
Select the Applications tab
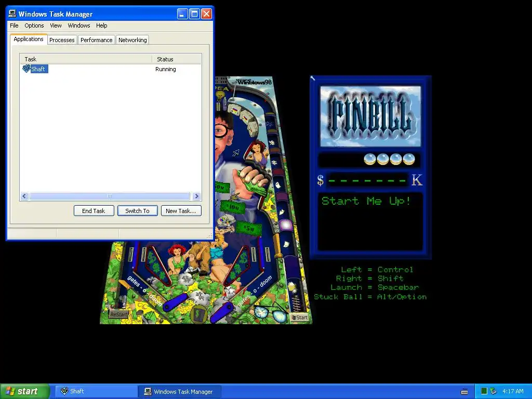pos(29,39)
